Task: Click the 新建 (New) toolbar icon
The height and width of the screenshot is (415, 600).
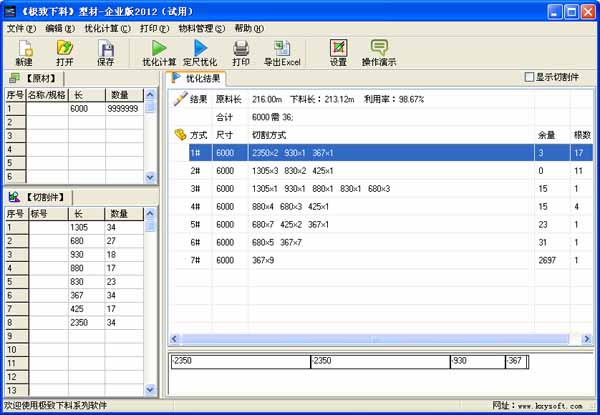Action: (x=24, y=48)
